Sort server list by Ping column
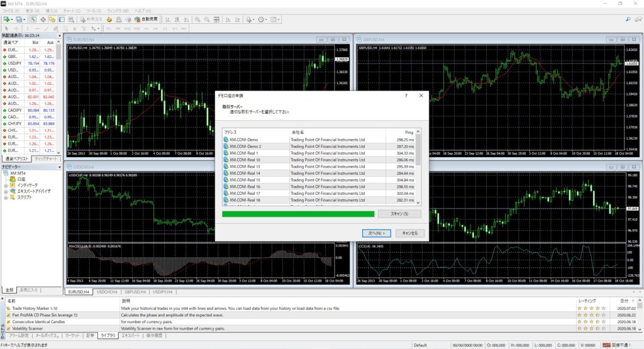This screenshot has width=644, height=349. point(401,132)
